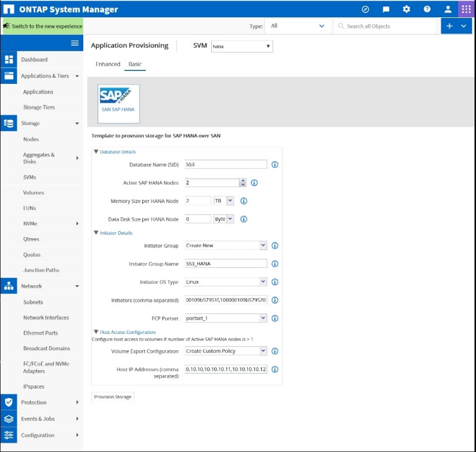
Task: Open FC/FCoE and NVMe Adapters link
Action: coord(46,367)
